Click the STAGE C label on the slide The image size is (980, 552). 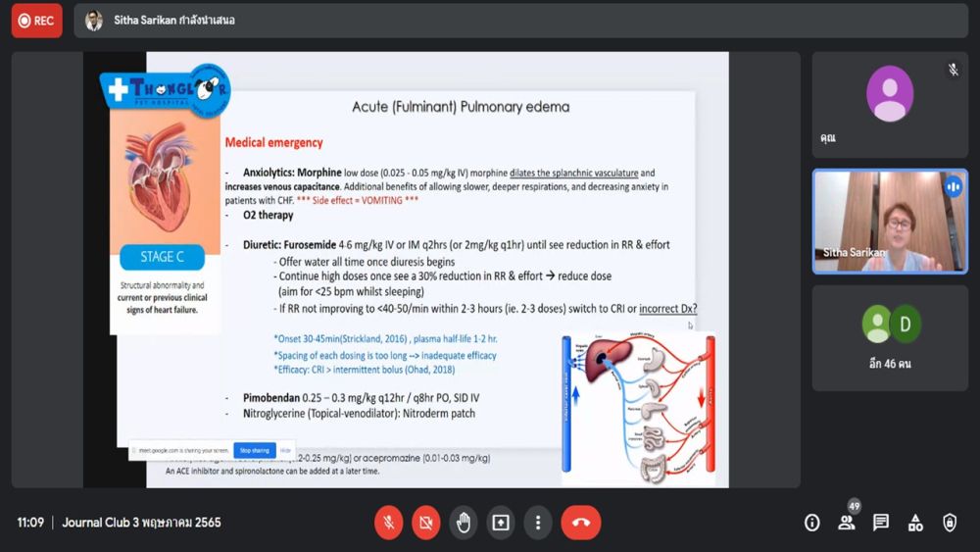[162, 257]
